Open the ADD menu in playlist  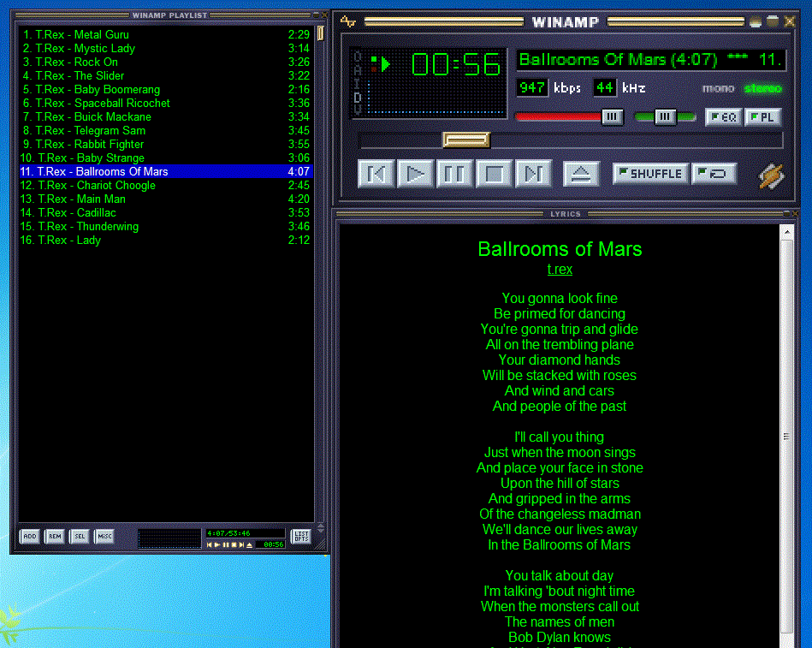click(x=29, y=536)
